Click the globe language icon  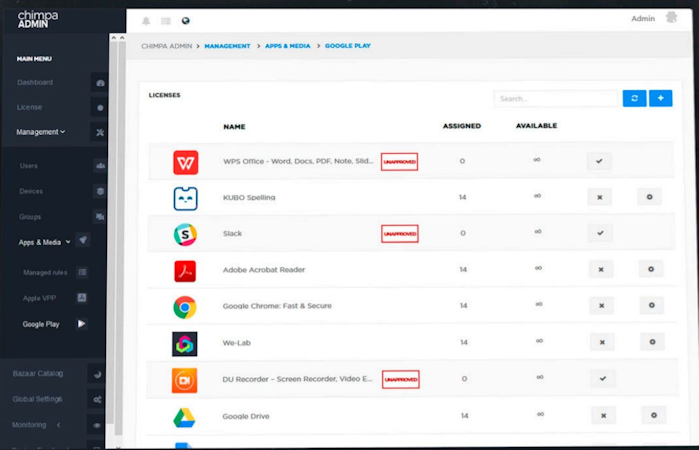click(x=185, y=21)
